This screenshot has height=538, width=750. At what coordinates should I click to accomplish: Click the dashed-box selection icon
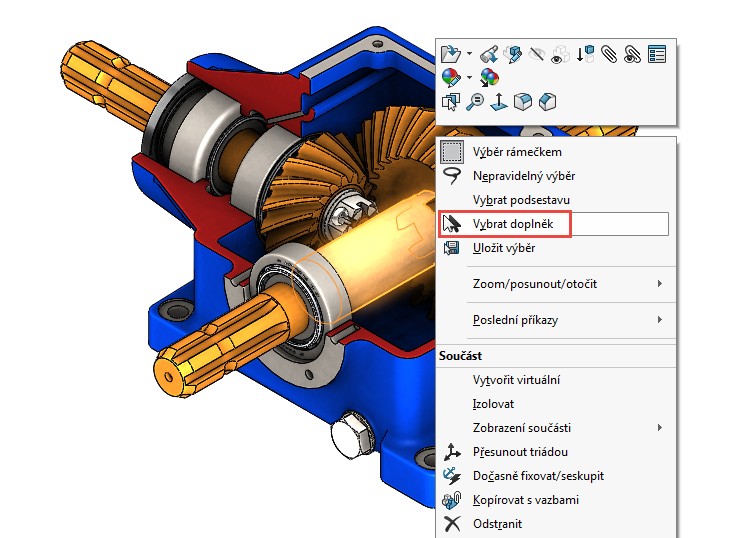[x=452, y=152]
